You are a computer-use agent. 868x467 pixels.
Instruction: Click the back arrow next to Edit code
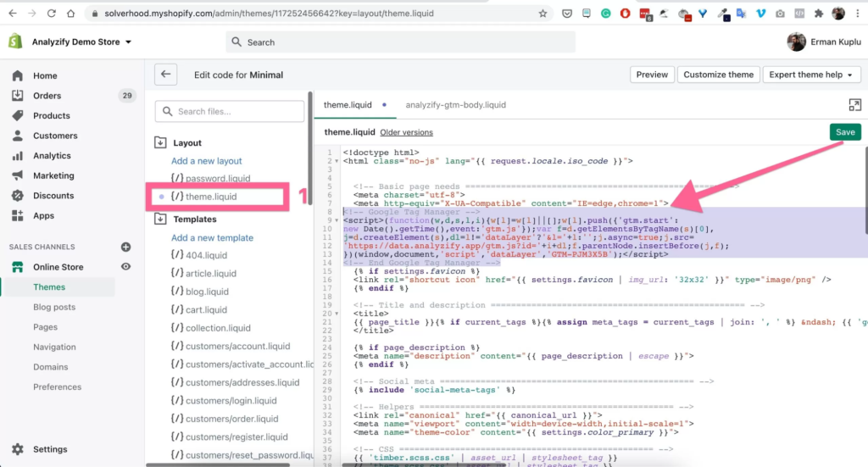click(x=166, y=75)
